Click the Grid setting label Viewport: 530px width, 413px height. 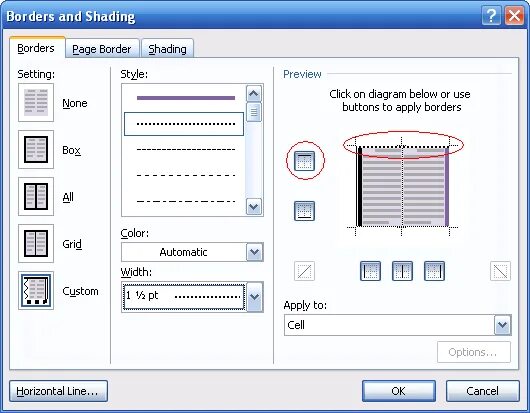point(72,244)
